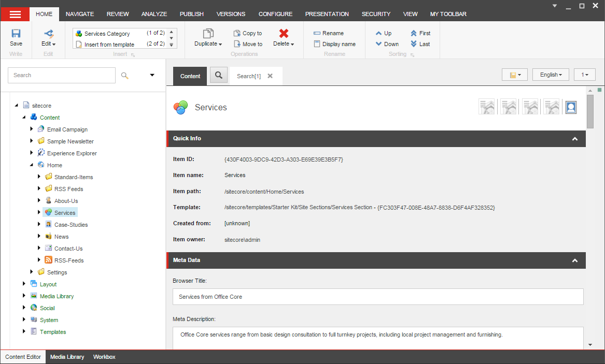This screenshot has height=364, width=605.
Task: Open the PRESENTATION ribbon tab
Action: coord(327,14)
